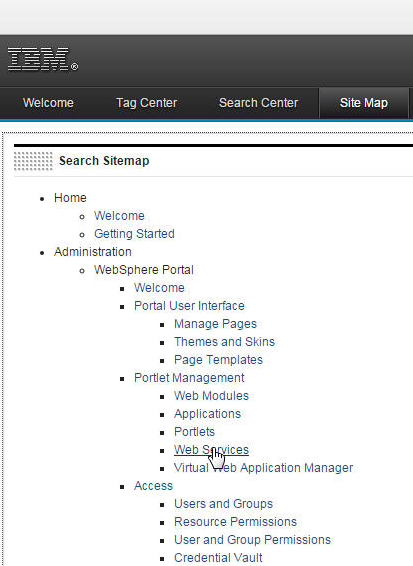
Task: Go to the Getting Started page link
Action: pos(134,234)
